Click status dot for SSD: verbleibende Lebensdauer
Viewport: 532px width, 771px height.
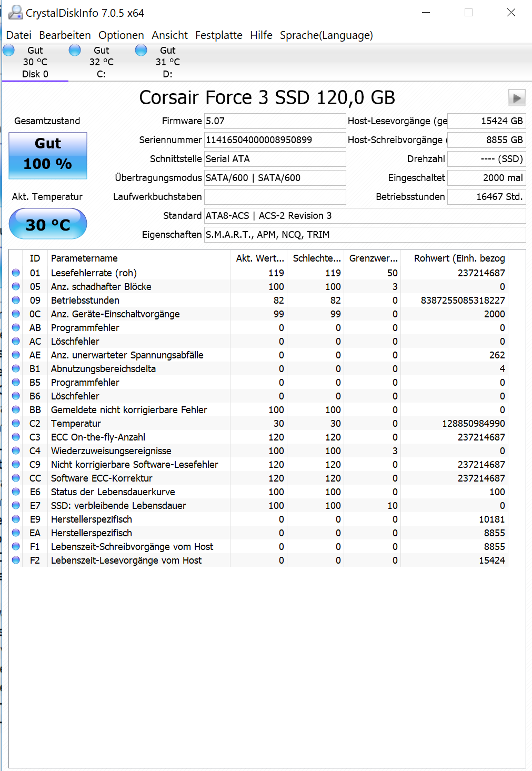[16, 505]
